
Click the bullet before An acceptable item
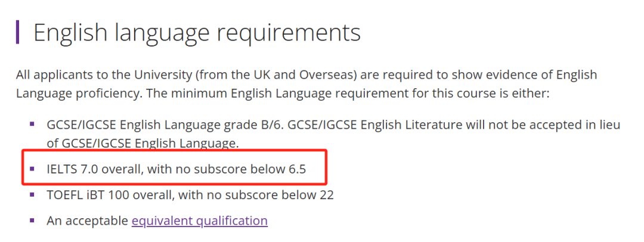tap(32, 221)
